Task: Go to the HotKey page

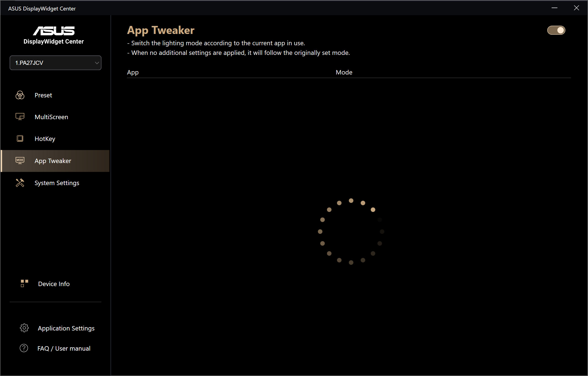Action: click(x=45, y=139)
